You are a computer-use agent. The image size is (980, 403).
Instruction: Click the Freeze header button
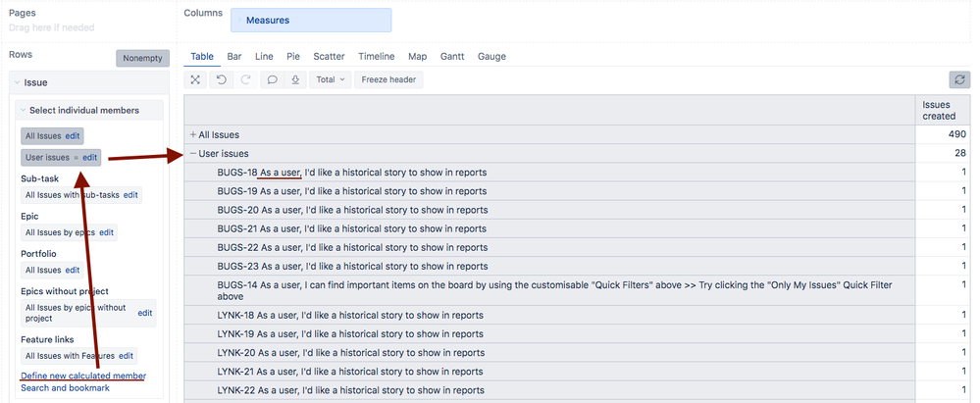click(388, 80)
